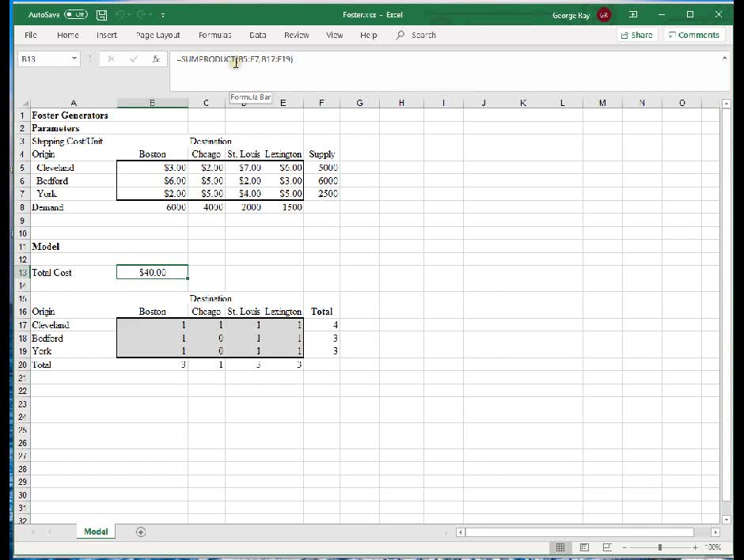The image size is (744, 560).
Task: Select Cleveland row total cell 4
Action: 321,325
